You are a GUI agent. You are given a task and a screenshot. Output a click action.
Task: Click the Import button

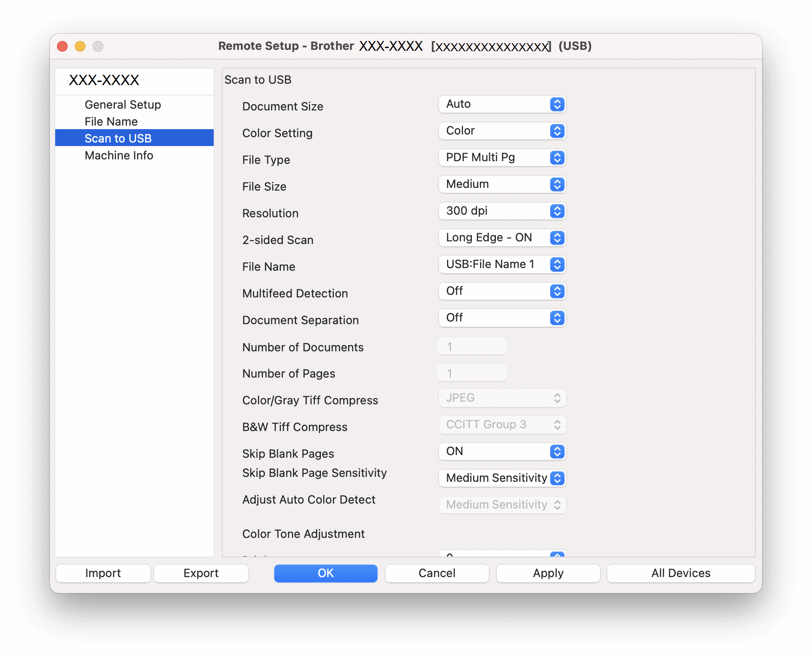103,574
